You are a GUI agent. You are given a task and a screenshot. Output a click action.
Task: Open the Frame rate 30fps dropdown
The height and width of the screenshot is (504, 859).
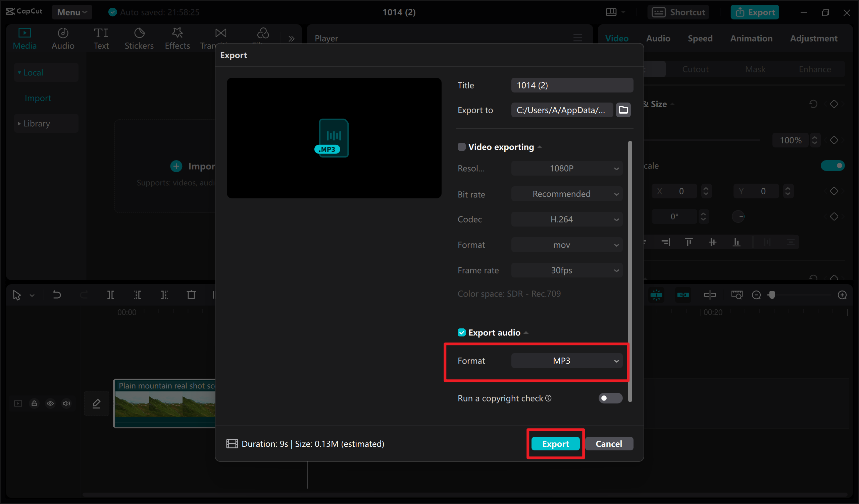566,270
